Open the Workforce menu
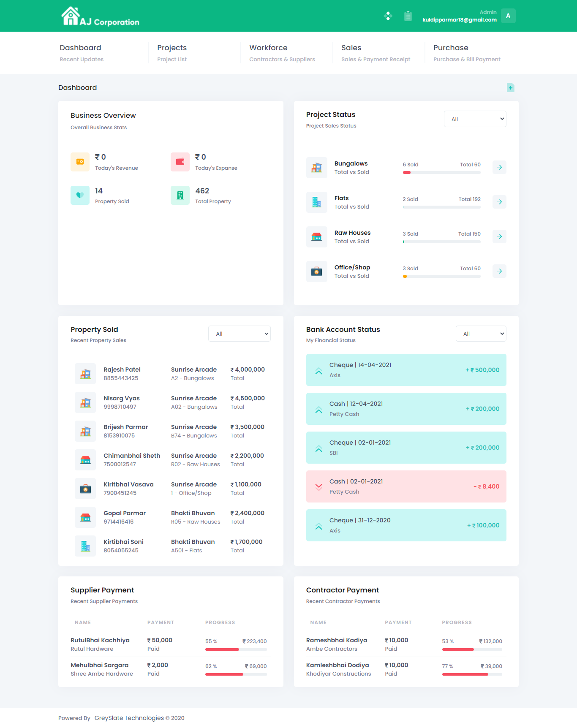Image resolution: width=577 pixels, height=728 pixels. click(268, 48)
